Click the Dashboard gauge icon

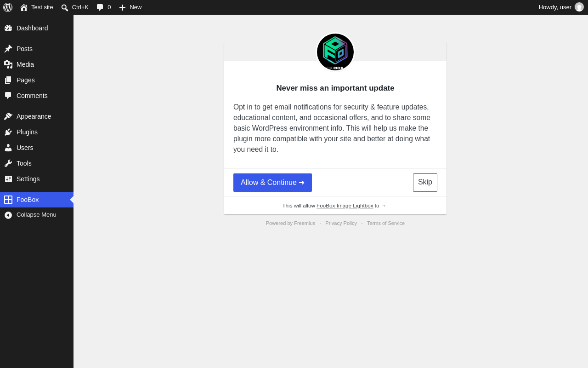(x=8, y=28)
